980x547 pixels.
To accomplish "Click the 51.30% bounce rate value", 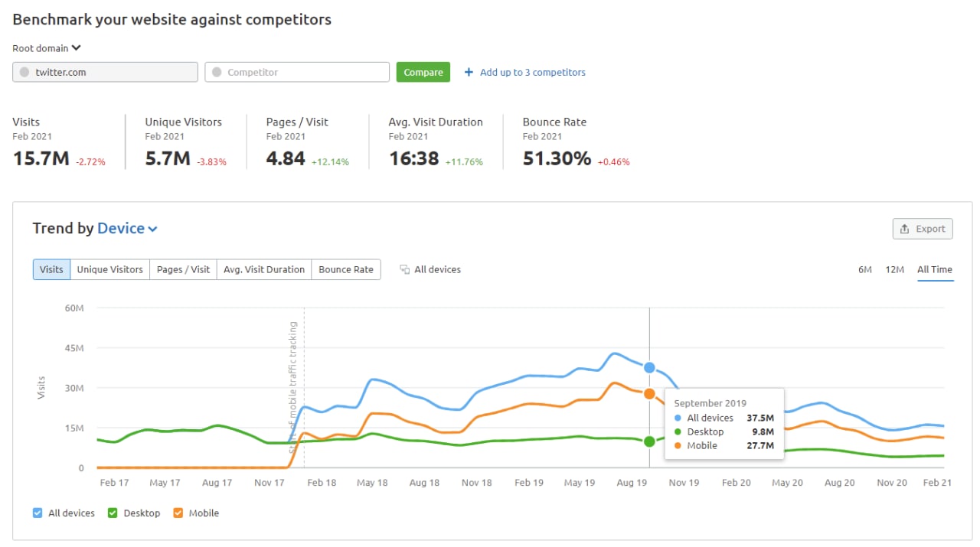I will coord(557,158).
